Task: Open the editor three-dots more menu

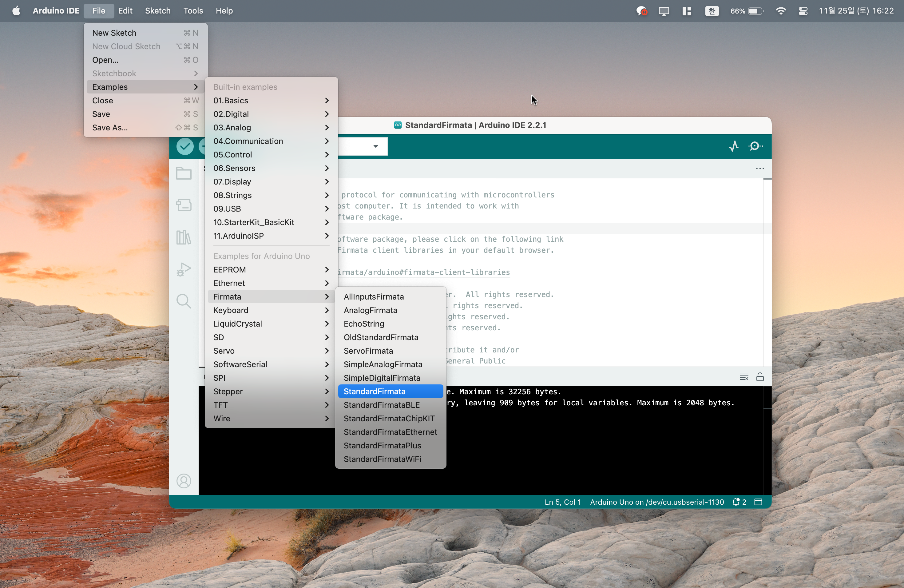Action: (x=760, y=168)
